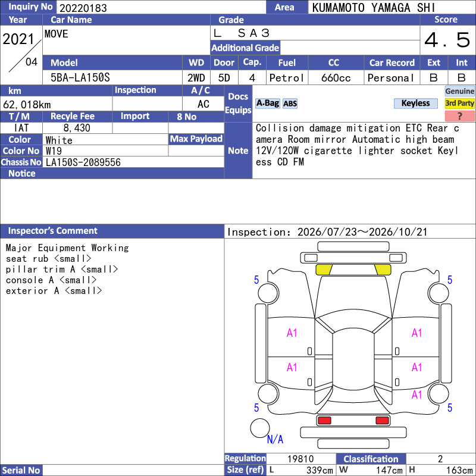This screenshot has height=476, width=476.
Task: Click the color number W19
Action: tap(54, 151)
